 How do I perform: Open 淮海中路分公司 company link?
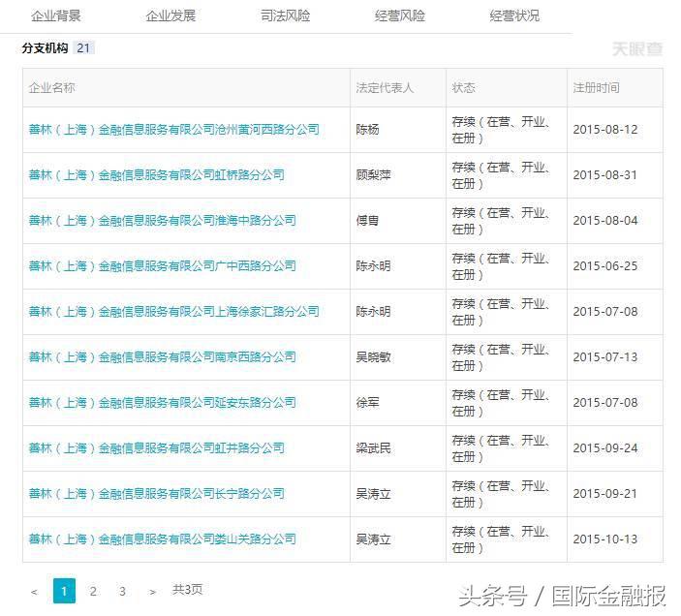pos(162,221)
